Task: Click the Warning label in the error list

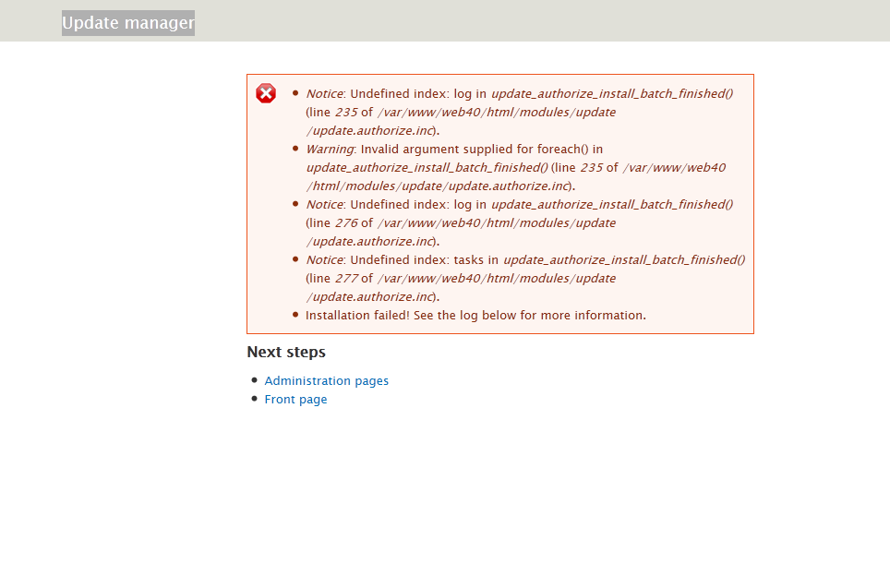Action: (x=330, y=149)
